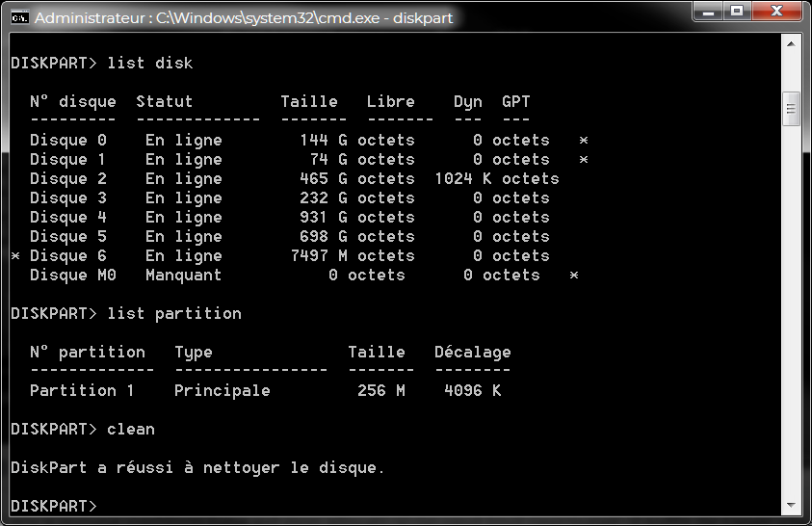Image resolution: width=812 pixels, height=526 pixels.
Task: Click the scrollbar up arrow
Action: pyautogui.click(x=792, y=44)
